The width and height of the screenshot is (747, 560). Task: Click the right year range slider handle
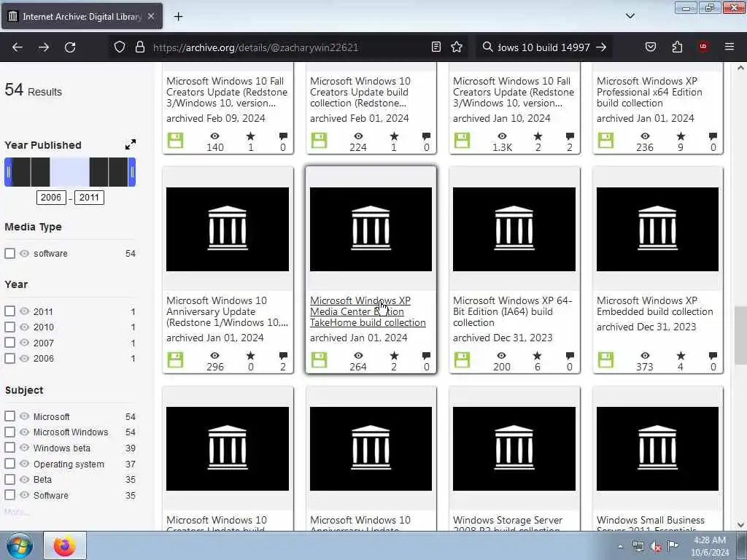click(x=132, y=172)
